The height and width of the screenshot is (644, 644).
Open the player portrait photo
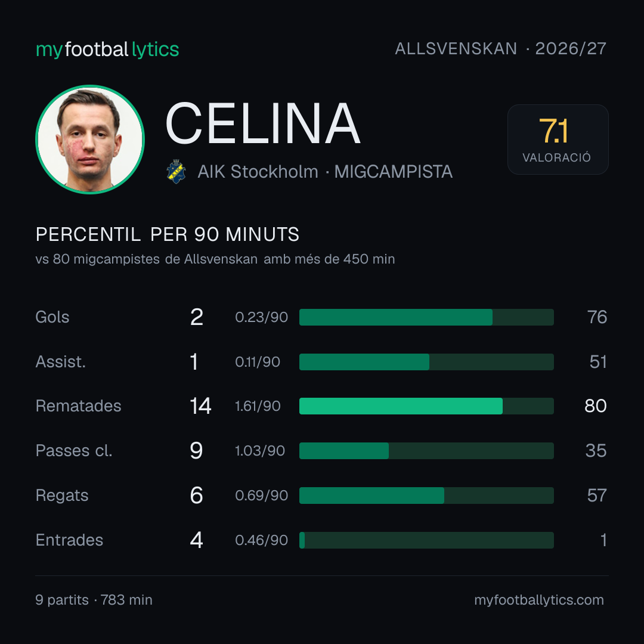click(90, 139)
